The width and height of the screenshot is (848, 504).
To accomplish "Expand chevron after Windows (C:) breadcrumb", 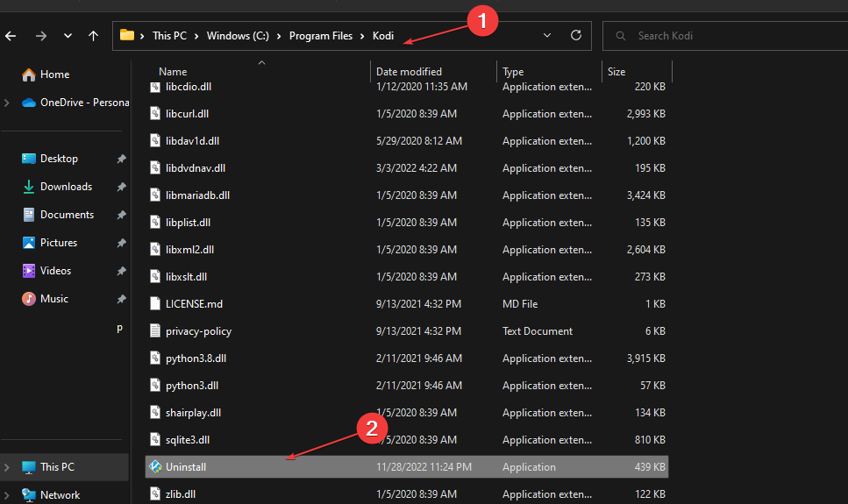I will (279, 36).
